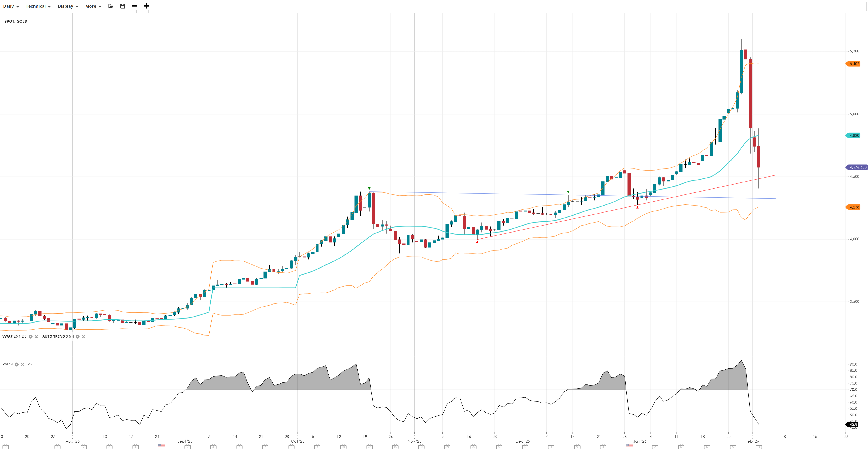The width and height of the screenshot is (868, 451).
Task: Expand the Daily timeframe dropdown
Action: 11,6
